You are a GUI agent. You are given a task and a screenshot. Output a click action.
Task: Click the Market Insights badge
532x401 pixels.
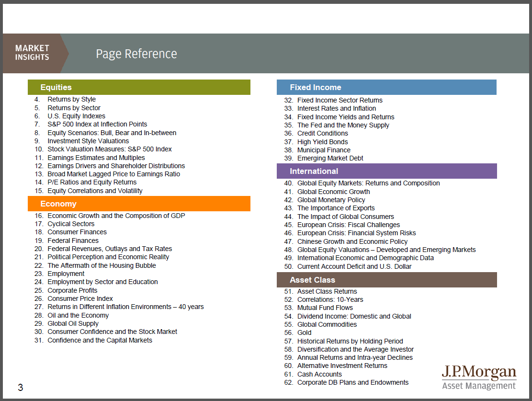[x=33, y=53]
